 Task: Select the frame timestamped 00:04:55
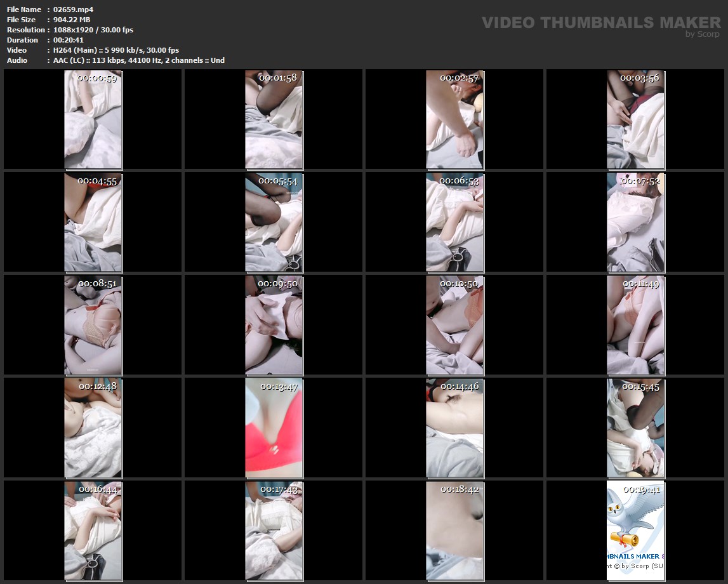pos(93,222)
